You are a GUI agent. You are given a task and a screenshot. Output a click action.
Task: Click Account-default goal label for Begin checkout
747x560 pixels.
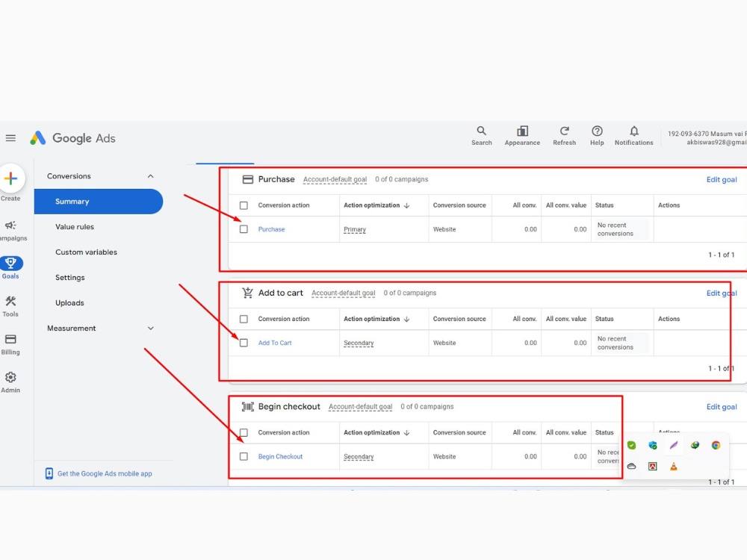coord(361,407)
